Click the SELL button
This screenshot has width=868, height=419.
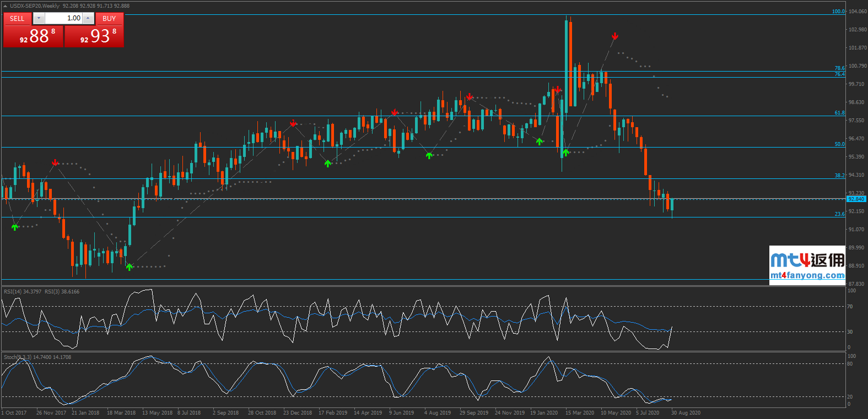(17, 18)
